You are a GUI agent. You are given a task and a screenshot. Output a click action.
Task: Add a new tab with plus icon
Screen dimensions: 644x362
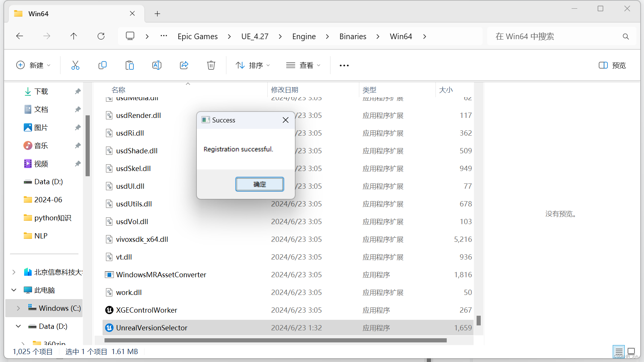(x=158, y=14)
